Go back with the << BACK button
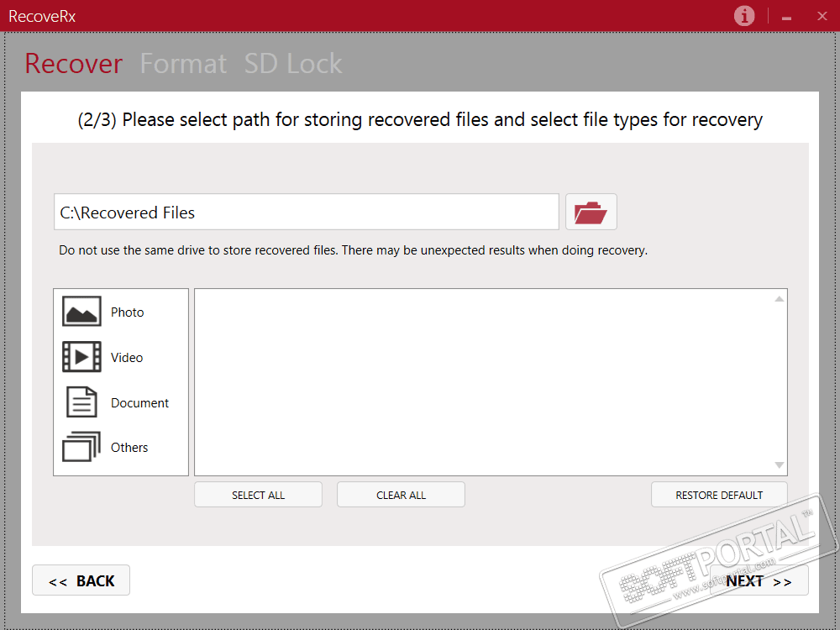 click(x=81, y=580)
